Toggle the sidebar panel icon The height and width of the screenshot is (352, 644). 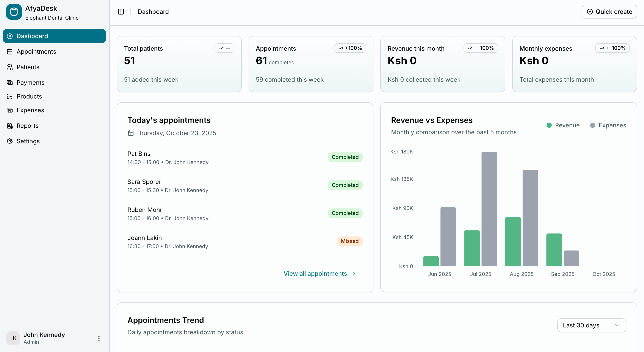121,12
